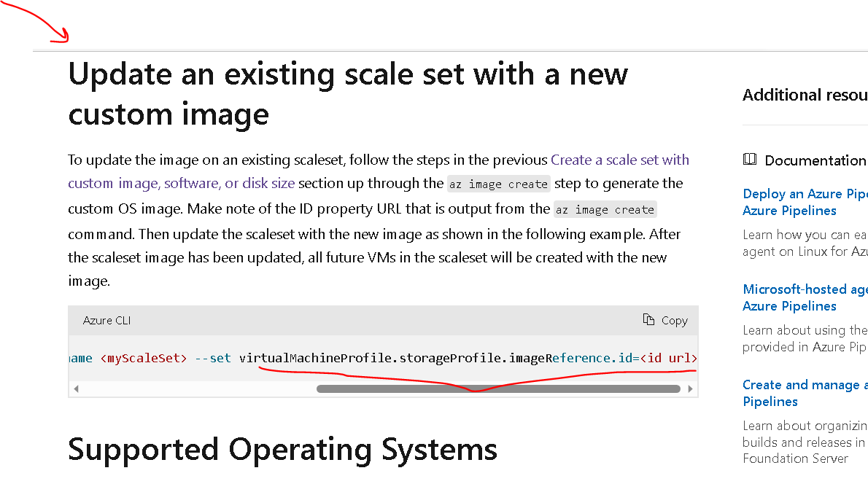Viewport: 868px width, 484px height.
Task: Click the Copy button label
Action: pos(674,320)
